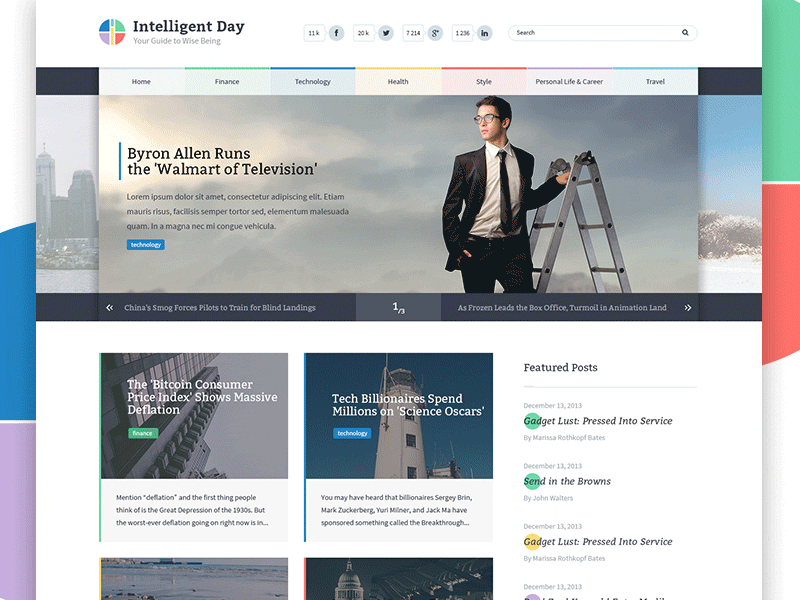Read 'Gadget Lust: Pressed Into Service' post
The image size is (800, 600).
[597, 421]
